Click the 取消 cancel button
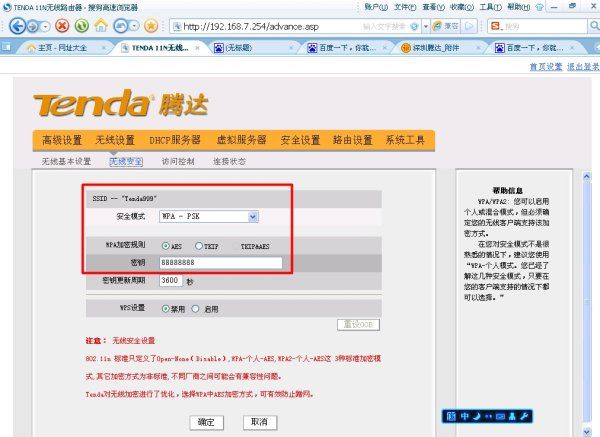The height and width of the screenshot is (437, 600). point(258,422)
